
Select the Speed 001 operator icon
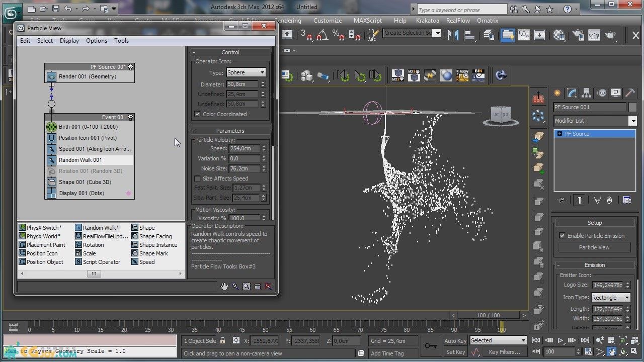coord(51,149)
